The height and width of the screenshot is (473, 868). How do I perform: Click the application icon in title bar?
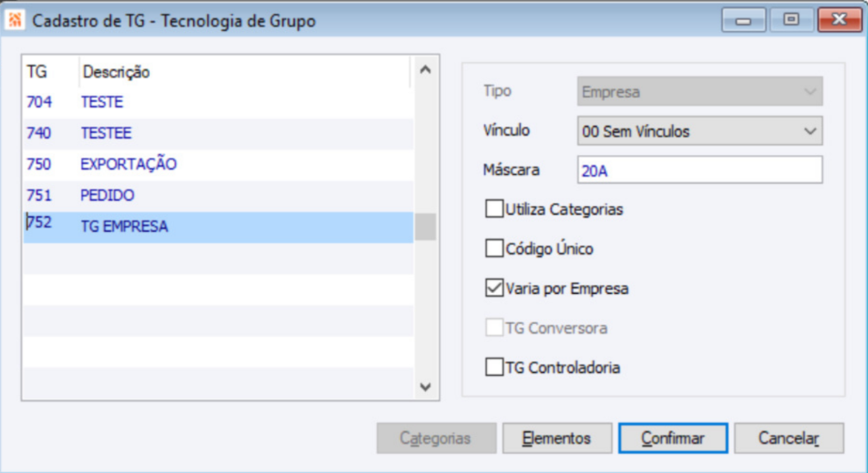click(15, 21)
